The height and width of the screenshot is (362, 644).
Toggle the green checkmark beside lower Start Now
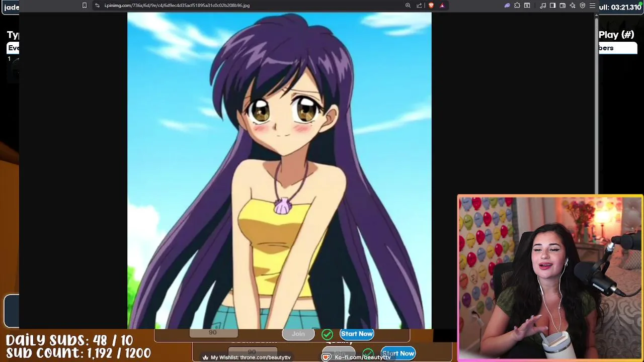click(368, 353)
